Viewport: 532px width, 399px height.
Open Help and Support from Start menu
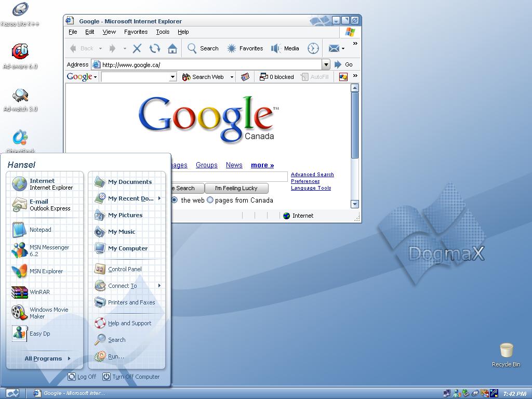tap(127, 323)
